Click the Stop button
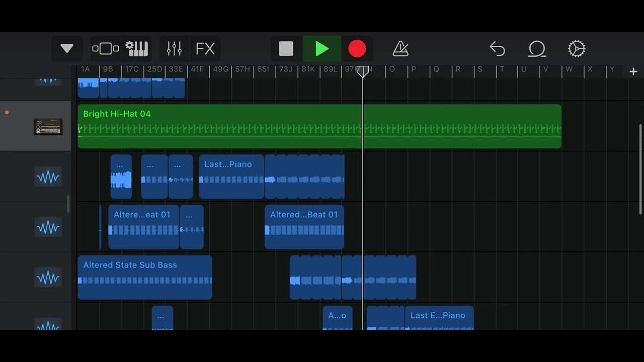The height and width of the screenshot is (362, 644). click(286, 49)
